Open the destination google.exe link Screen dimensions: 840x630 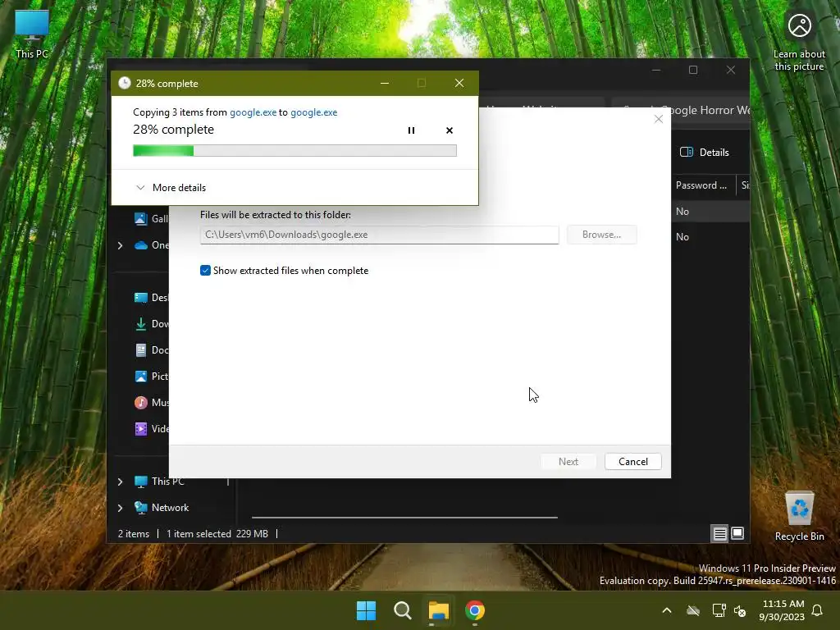click(x=314, y=112)
